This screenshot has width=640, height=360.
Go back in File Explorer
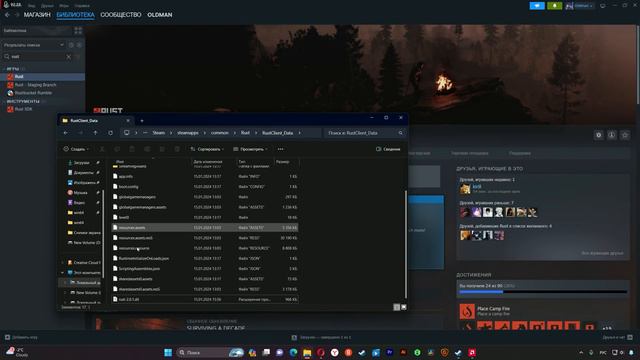[66, 133]
